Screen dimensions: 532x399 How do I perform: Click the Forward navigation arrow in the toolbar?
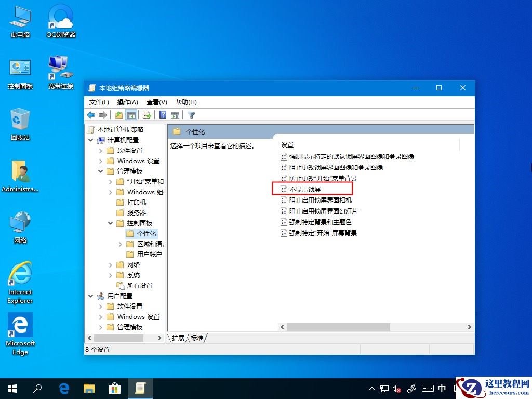(x=103, y=115)
